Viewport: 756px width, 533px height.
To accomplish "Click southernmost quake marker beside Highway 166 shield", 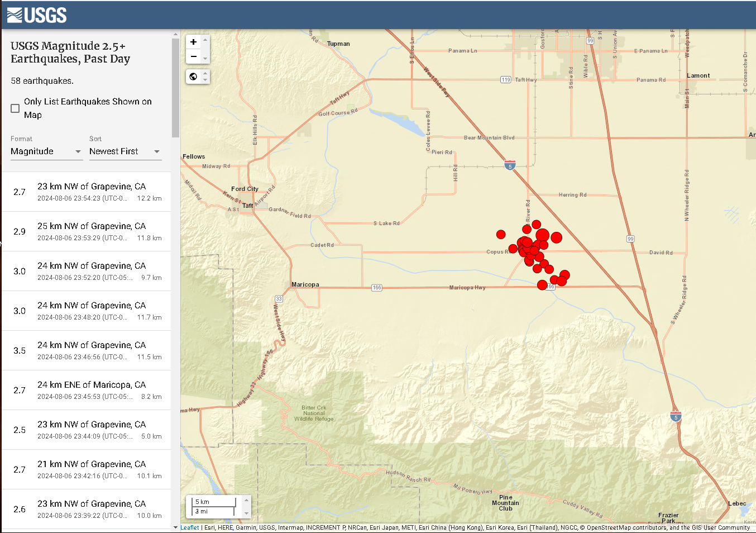I will point(542,285).
